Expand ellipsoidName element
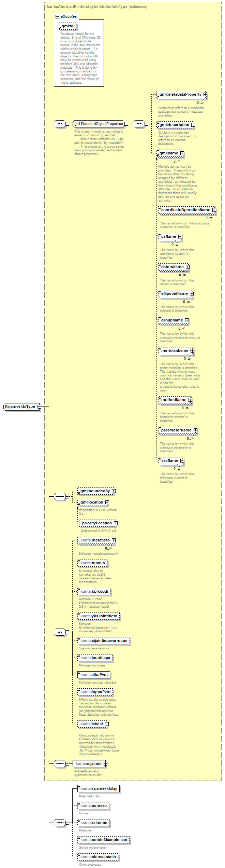The image size is (225, 868). (x=192, y=293)
